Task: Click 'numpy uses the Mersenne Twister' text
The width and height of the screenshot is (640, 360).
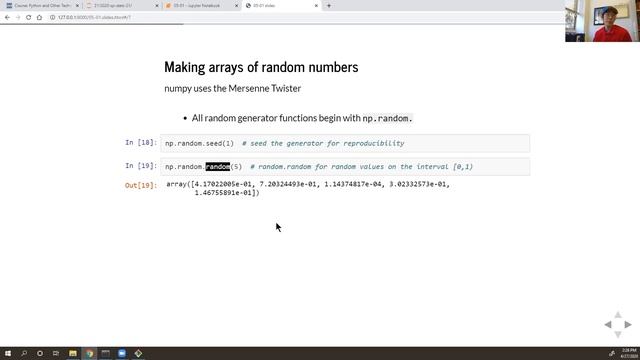Action: click(233, 89)
